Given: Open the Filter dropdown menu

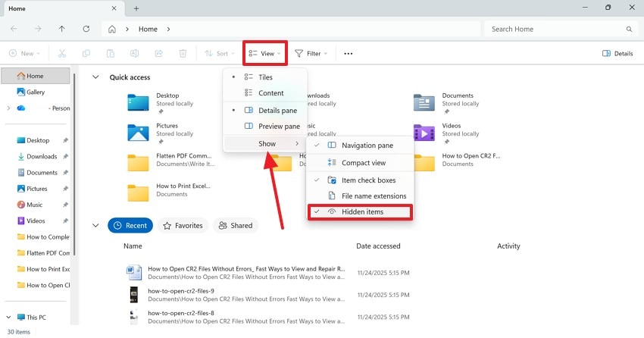Looking at the screenshot, I should pos(311,53).
